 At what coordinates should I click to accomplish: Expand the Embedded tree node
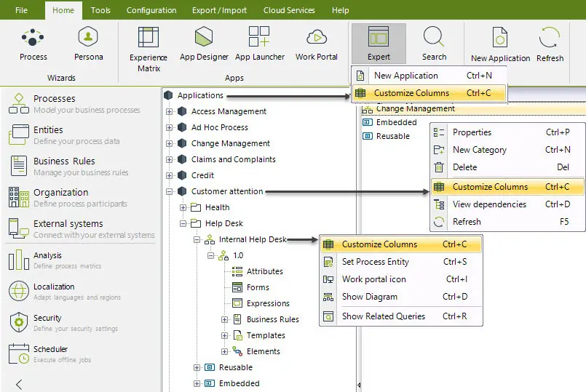(x=197, y=384)
